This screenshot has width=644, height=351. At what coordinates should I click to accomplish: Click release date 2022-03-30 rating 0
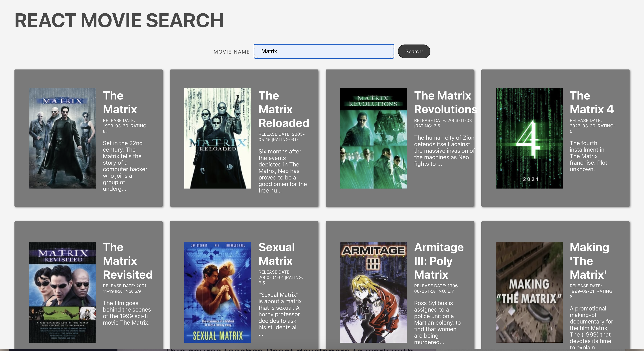pos(592,126)
